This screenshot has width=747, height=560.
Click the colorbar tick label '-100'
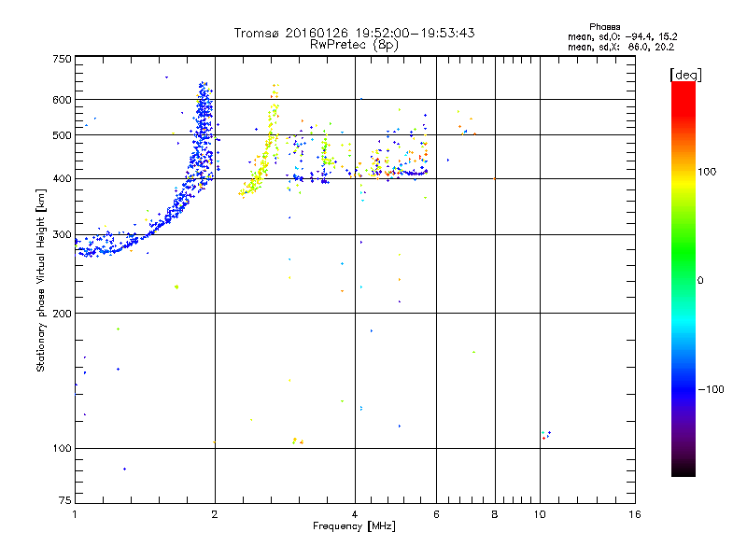[712, 389]
